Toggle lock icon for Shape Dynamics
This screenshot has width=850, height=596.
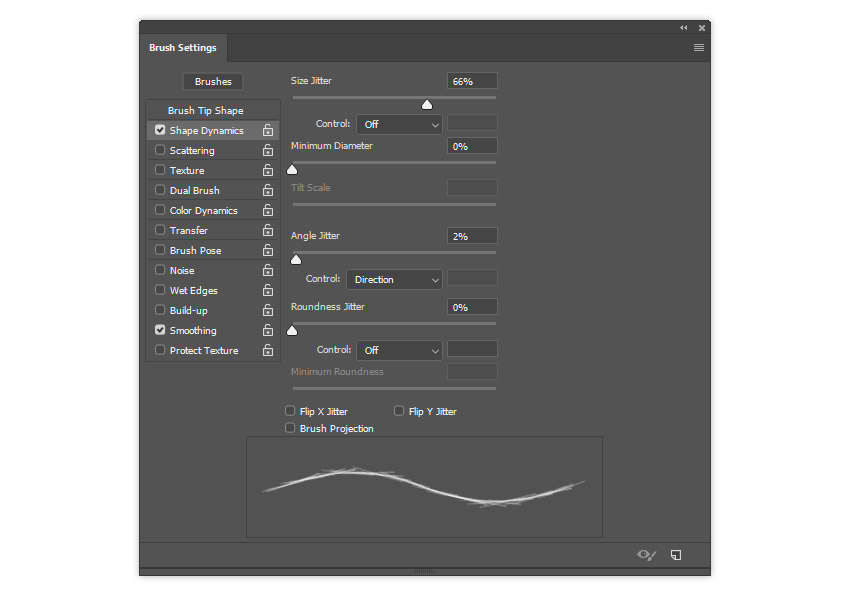coord(268,130)
